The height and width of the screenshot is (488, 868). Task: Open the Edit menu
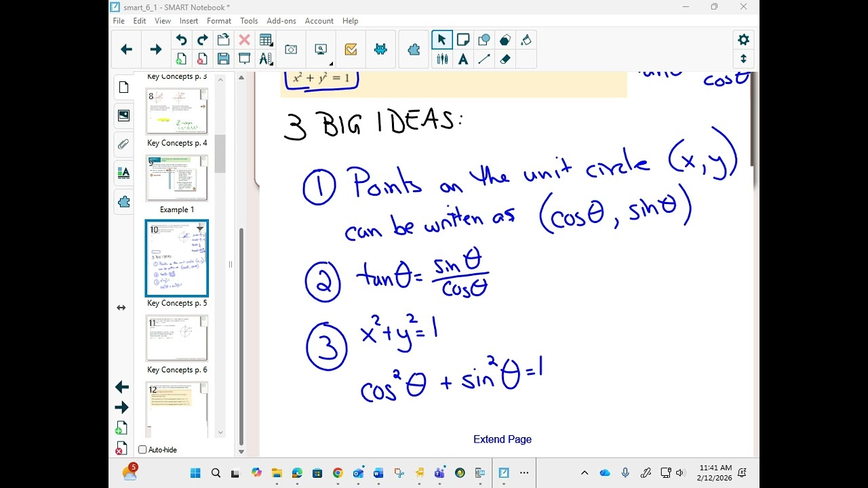pyautogui.click(x=140, y=21)
